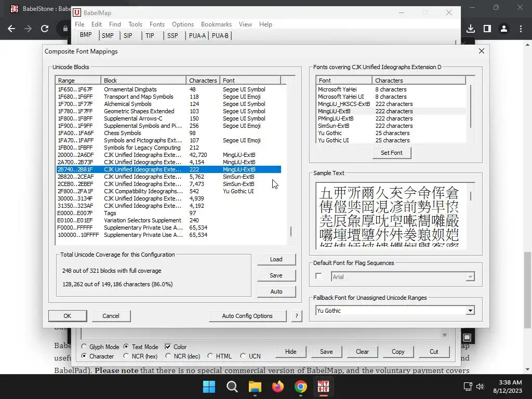
Task: Switch to the SIP tab
Action: 128,36
